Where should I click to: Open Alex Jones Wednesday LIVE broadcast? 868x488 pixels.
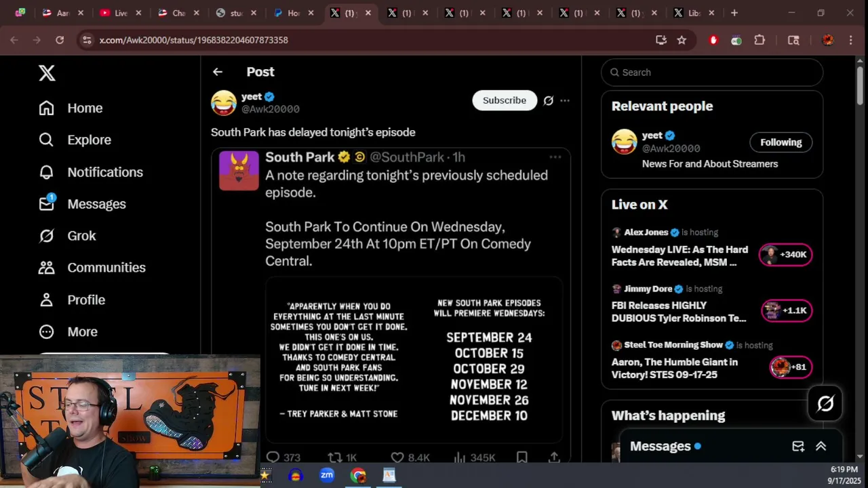pos(679,256)
